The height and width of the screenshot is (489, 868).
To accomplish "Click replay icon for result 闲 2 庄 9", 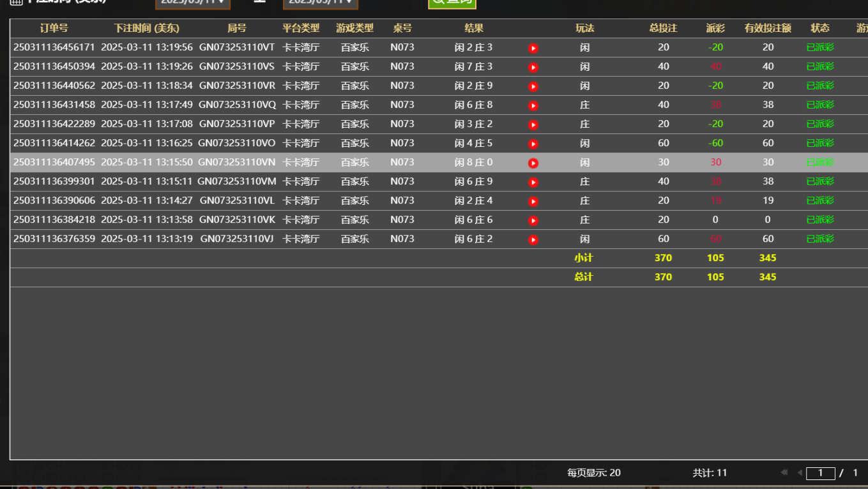I will [x=533, y=86].
